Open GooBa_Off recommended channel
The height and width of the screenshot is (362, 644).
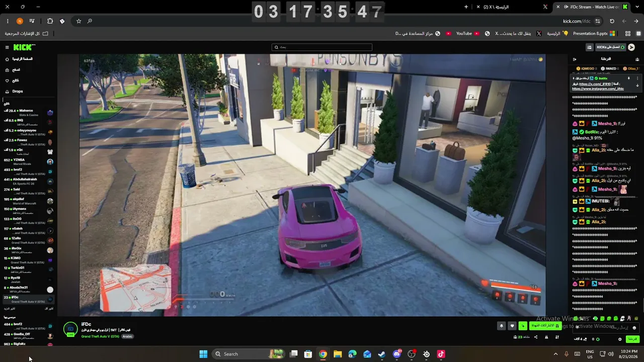28,336
